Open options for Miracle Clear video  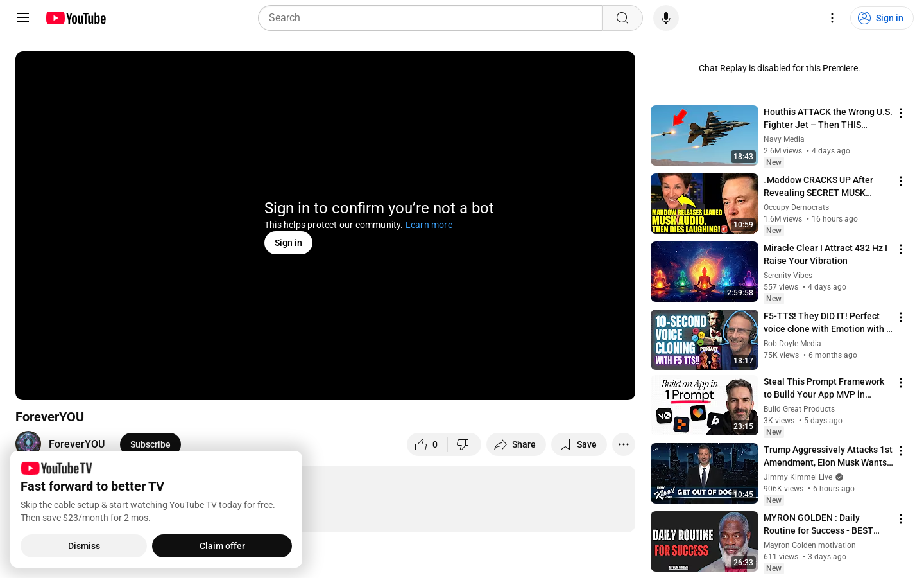901,249
